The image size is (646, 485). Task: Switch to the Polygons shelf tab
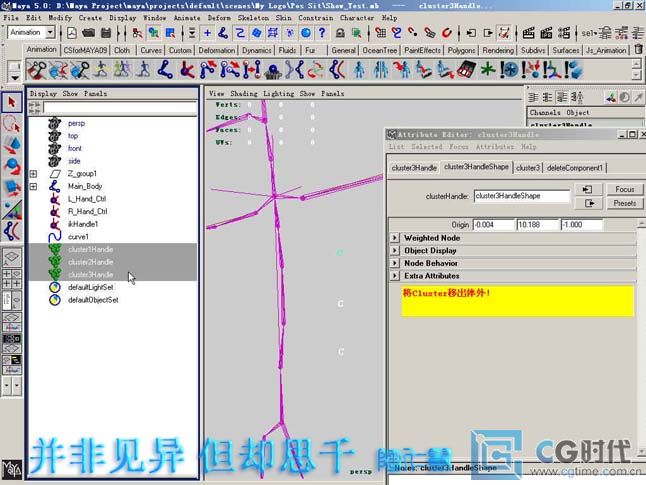[461, 50]
